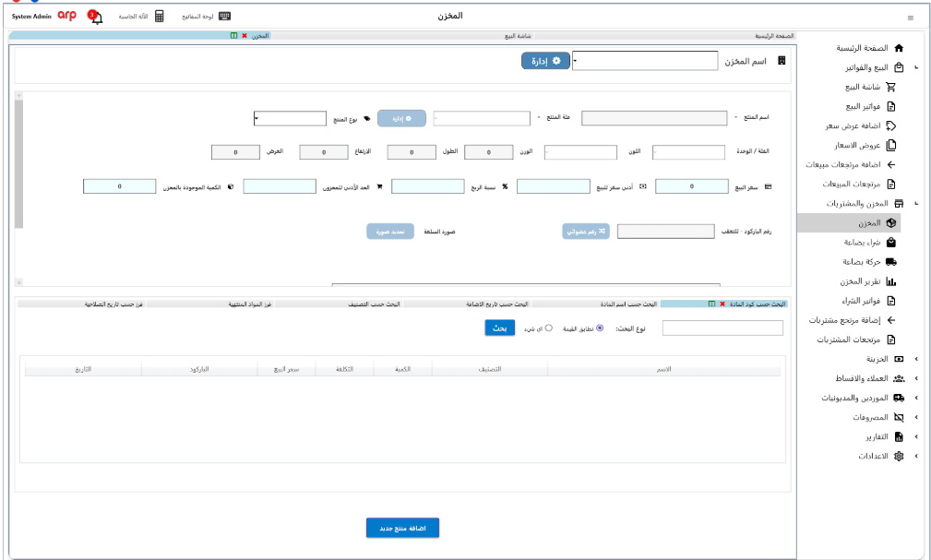Viewport: 931px width, 560px height.
Task: Expand the المصروفات sidebar group
Action: tap(916, 418)
